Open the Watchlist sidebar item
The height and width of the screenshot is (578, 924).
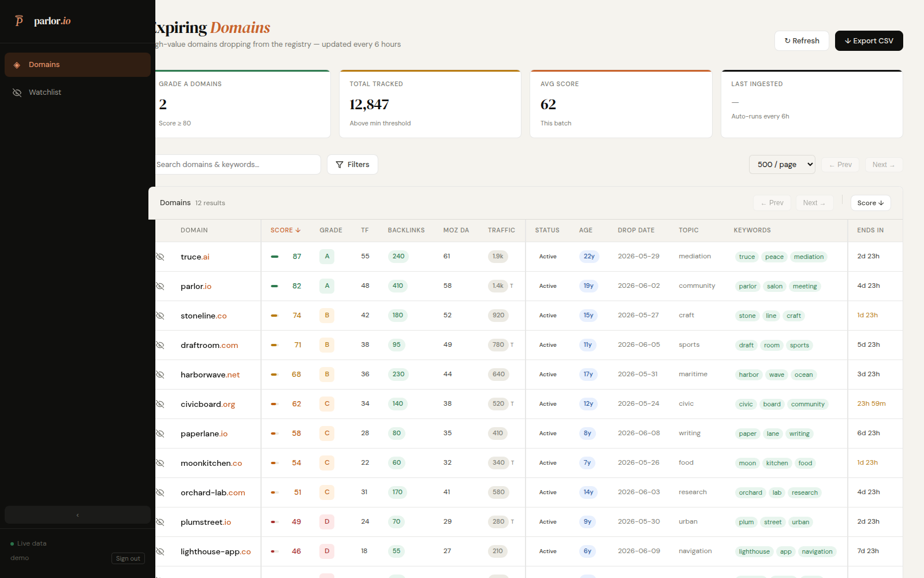[x=77, y=92]
